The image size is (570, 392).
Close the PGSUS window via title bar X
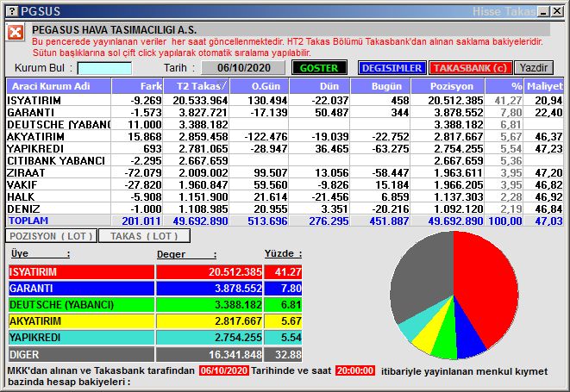coord(556,11)
